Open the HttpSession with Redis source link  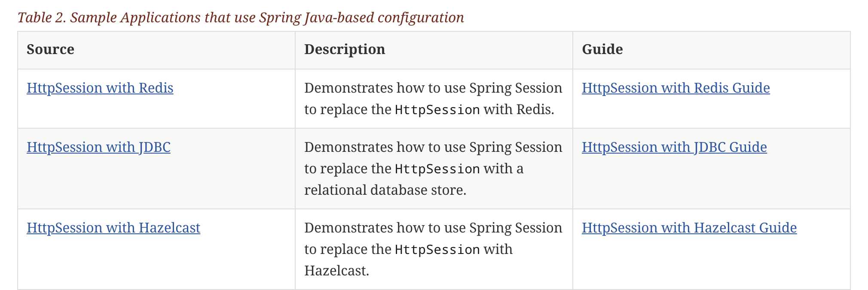100,88
